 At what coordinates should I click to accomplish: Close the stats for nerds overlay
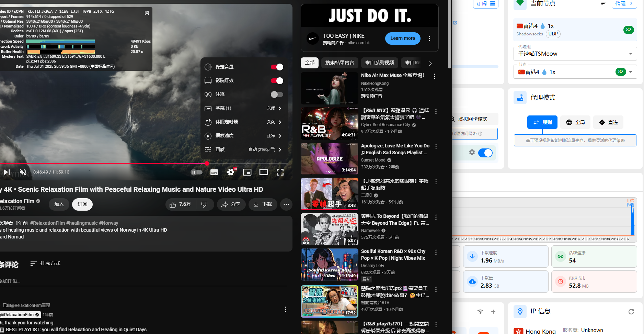click(147, 13)
